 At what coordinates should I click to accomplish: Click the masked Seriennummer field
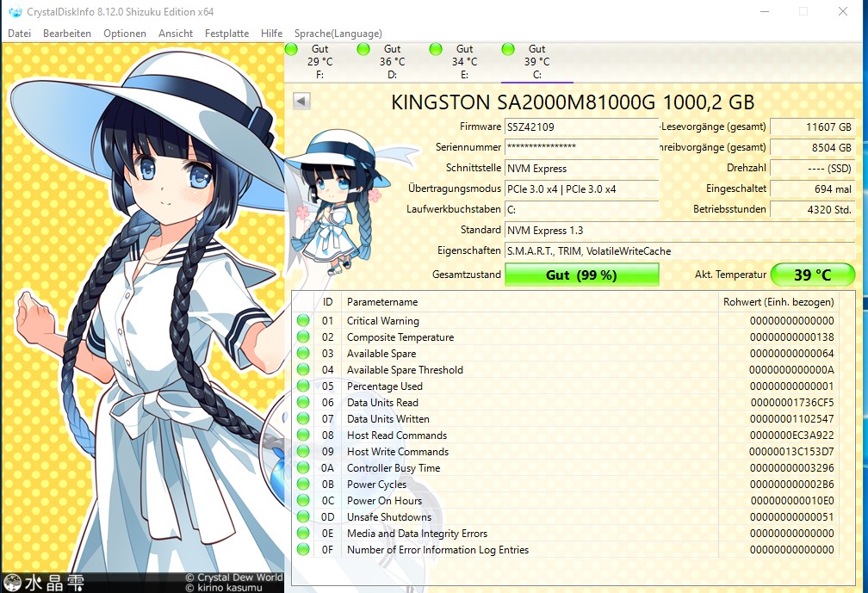(582, 147)
